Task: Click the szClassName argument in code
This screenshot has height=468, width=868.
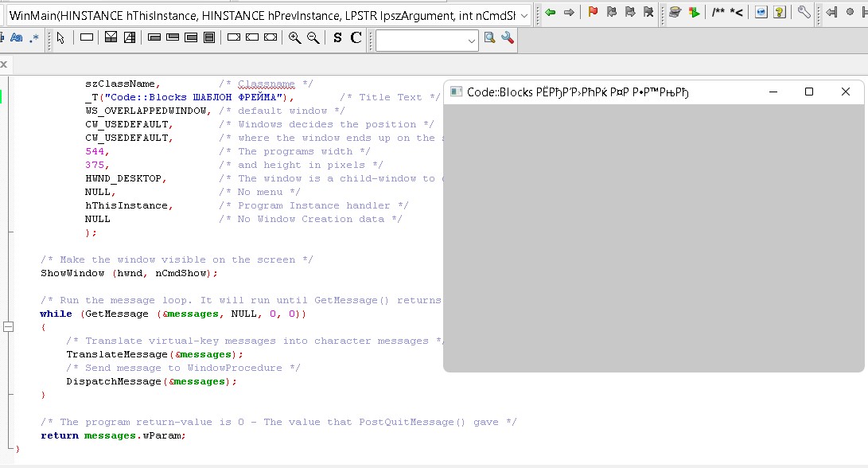Action: pos(120,84)
